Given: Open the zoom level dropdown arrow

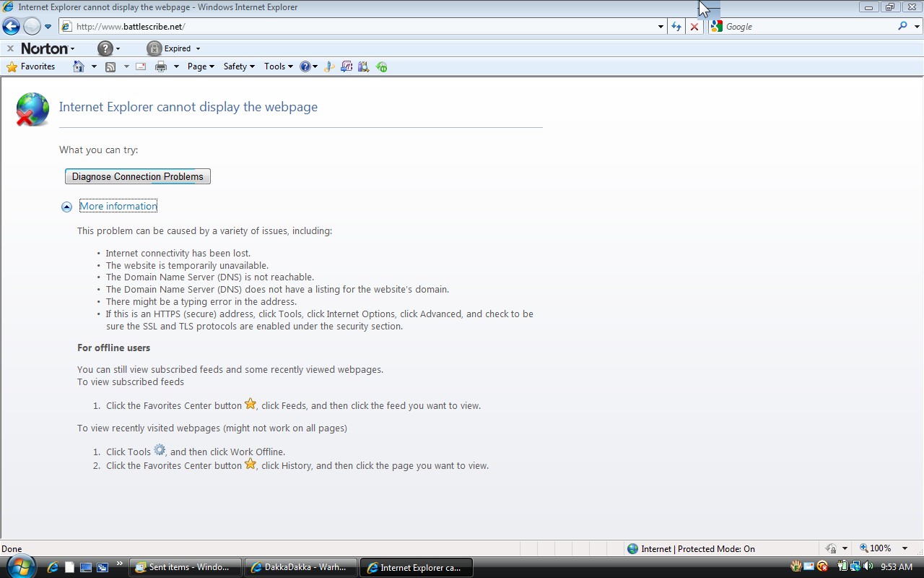Looking at the screenshot, I should tap(905, 548).
